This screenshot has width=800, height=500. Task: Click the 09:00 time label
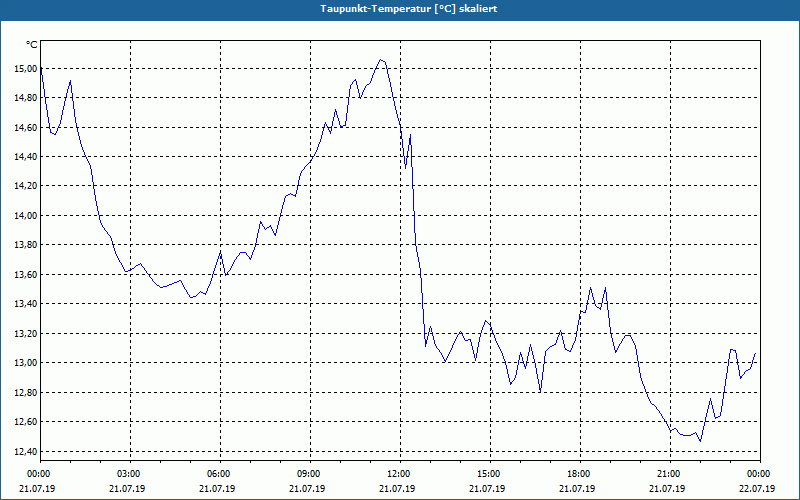tap(309, 474)
